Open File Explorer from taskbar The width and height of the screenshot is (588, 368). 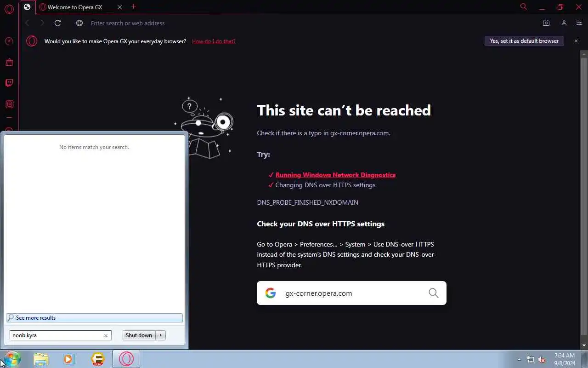(x=41, y=359)
